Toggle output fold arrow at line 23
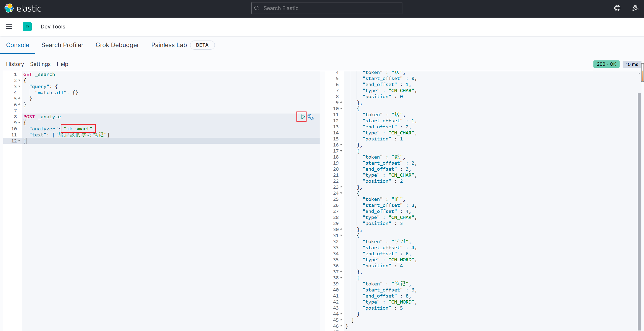Image resolution: width=644 pixels, height=331 pixels. pos(341,187)
